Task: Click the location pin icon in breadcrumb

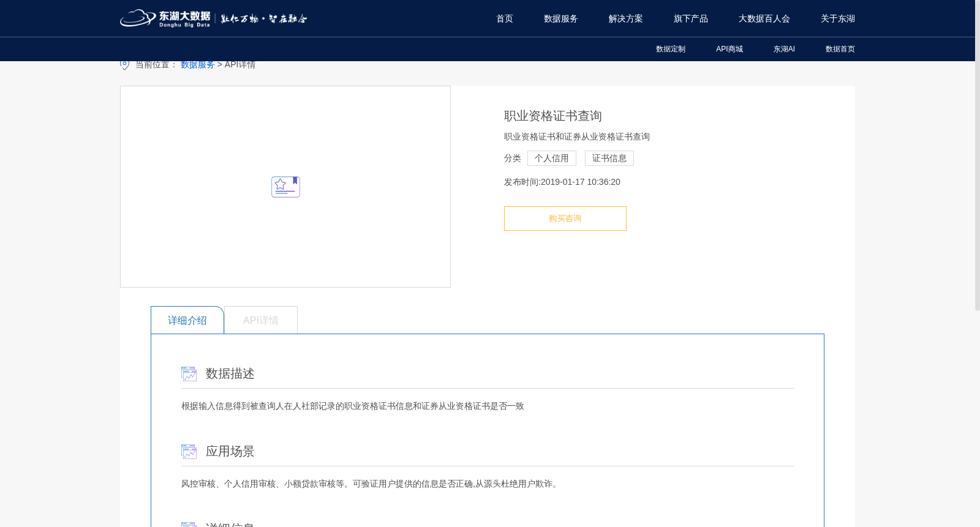Action: click(124, 65)
